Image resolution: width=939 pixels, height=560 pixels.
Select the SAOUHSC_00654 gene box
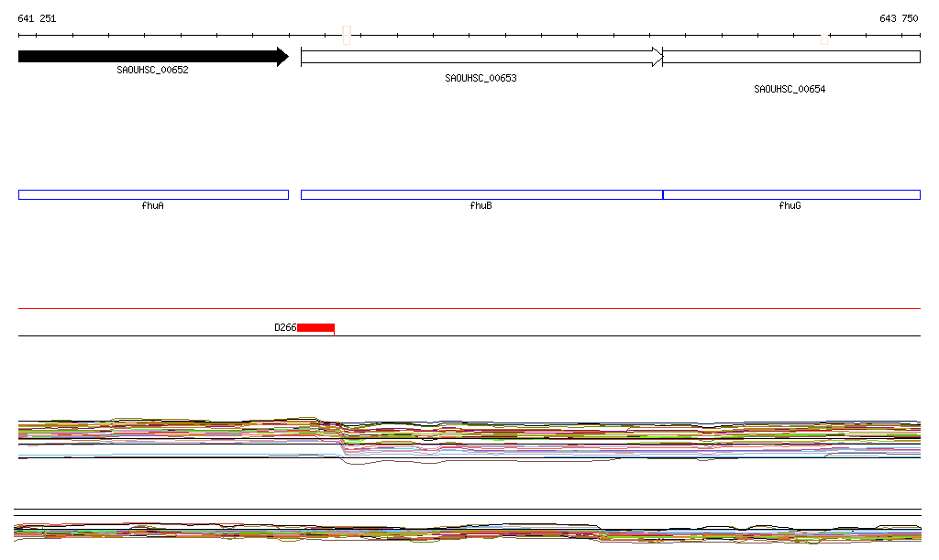click(x=790, y=57)
